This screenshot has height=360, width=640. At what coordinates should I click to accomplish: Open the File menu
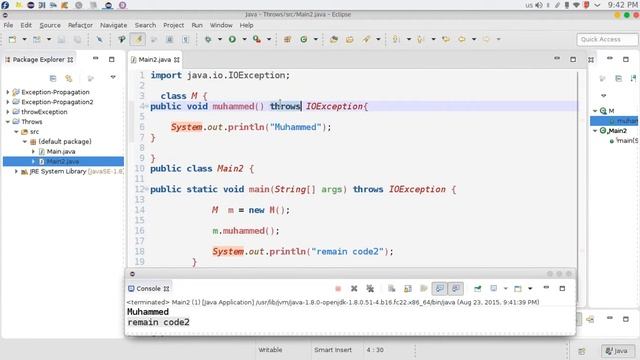(x=8, y=25)
